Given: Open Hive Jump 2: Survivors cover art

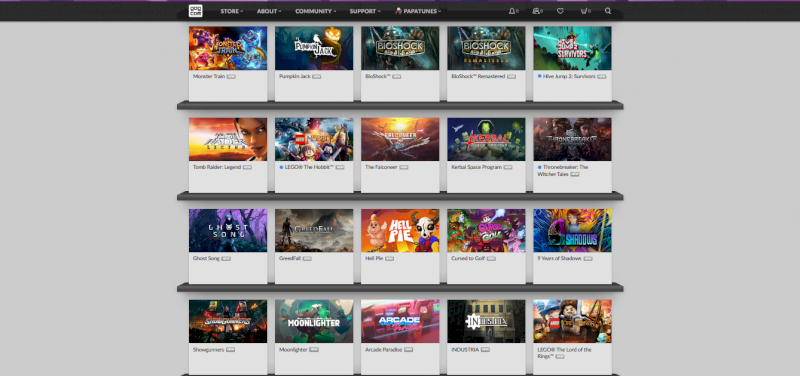Looking at the screenshot, I should tap(572, 48).
